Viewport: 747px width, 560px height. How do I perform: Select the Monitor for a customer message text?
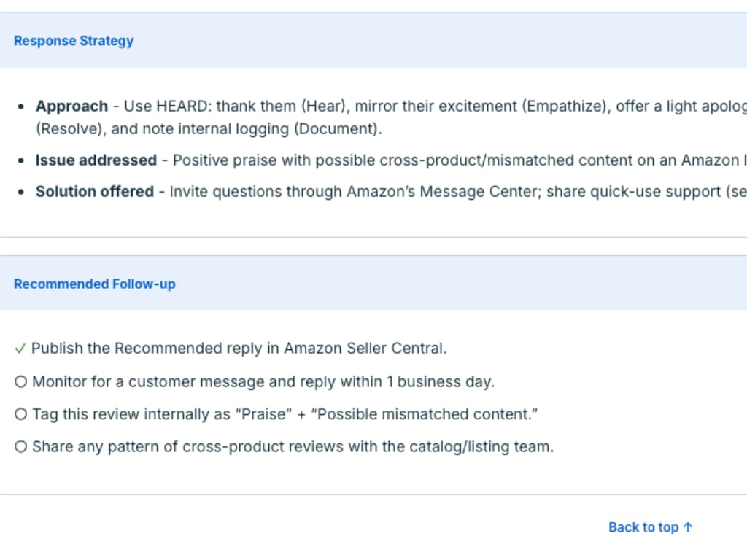[263, 381]
